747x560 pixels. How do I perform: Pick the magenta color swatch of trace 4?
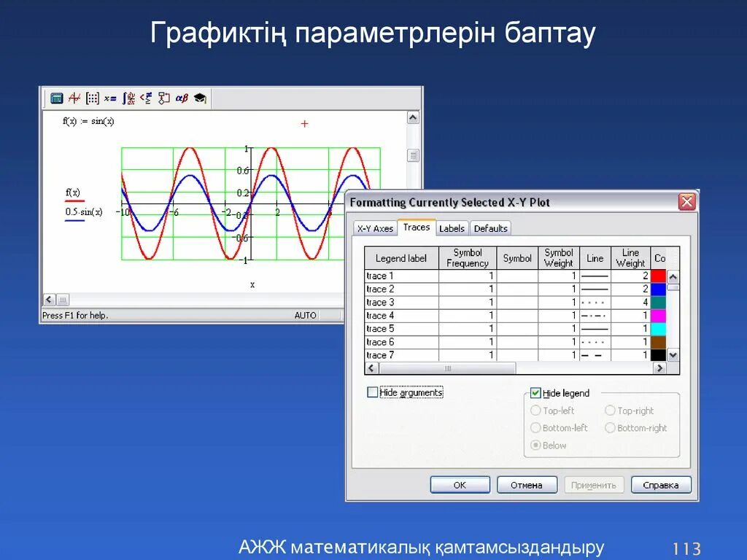pyautogui.click(x=659, y=315)
